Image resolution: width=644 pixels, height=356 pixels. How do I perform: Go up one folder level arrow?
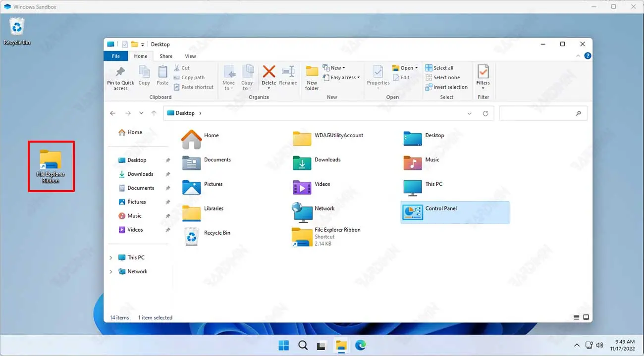pos(154,113)
